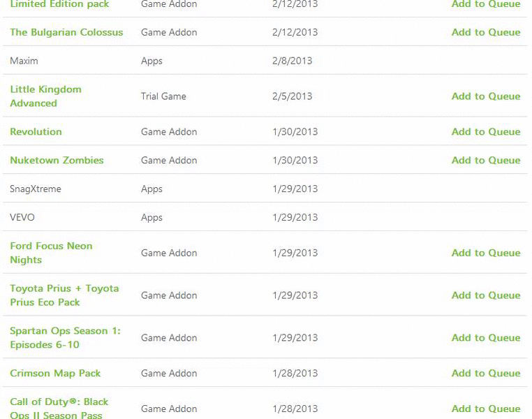Add Ford Focus Neon Nights to queue

[x=485, y=253]
